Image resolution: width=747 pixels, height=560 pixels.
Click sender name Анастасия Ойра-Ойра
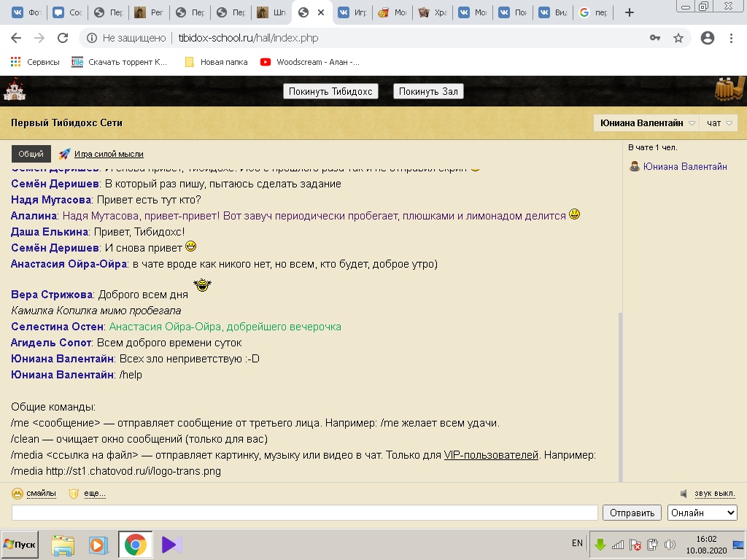tap(69, 264)
